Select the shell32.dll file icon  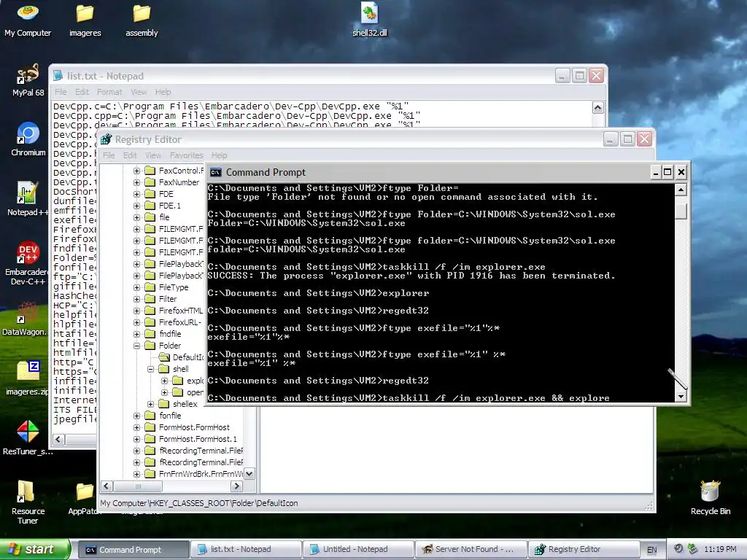369,20
